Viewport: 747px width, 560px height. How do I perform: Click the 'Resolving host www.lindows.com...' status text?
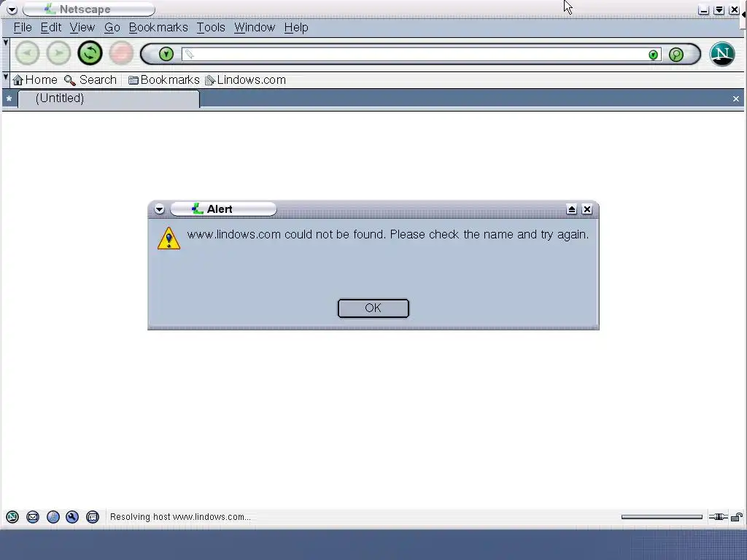point(180,517)
